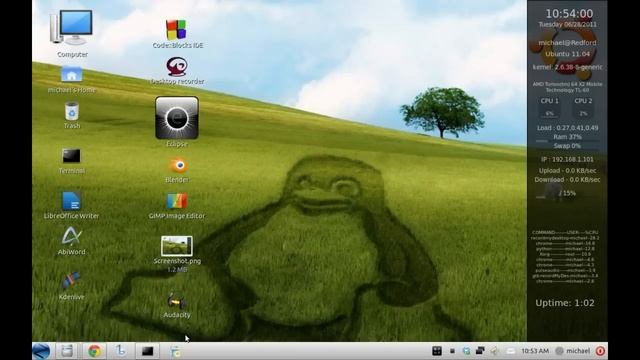The width and height of the screenshot is (640, 360).
Task: Click the white tray icon beside clock
Action: (x=510, y=351)
